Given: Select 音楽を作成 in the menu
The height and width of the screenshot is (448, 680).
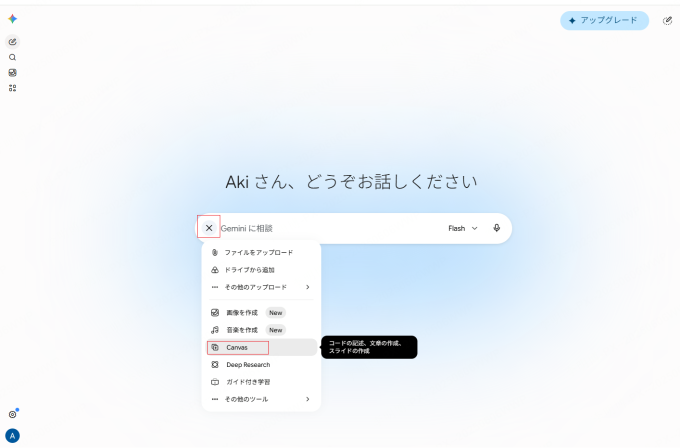Looking at the screenshot, I should tap(261, 330).
